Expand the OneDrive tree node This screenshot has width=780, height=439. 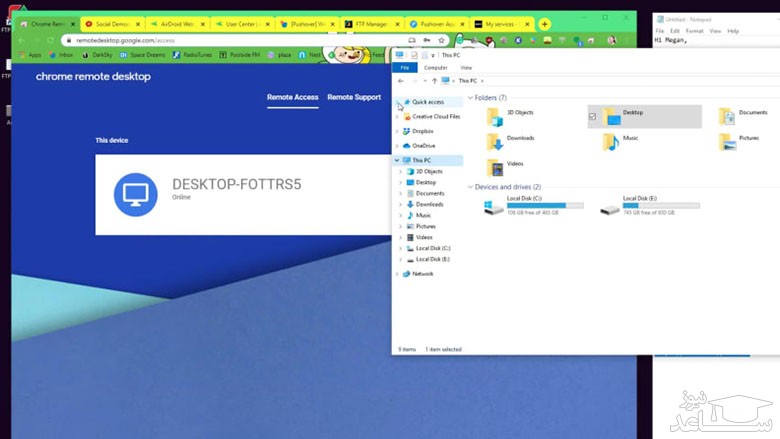coord(397,146)
